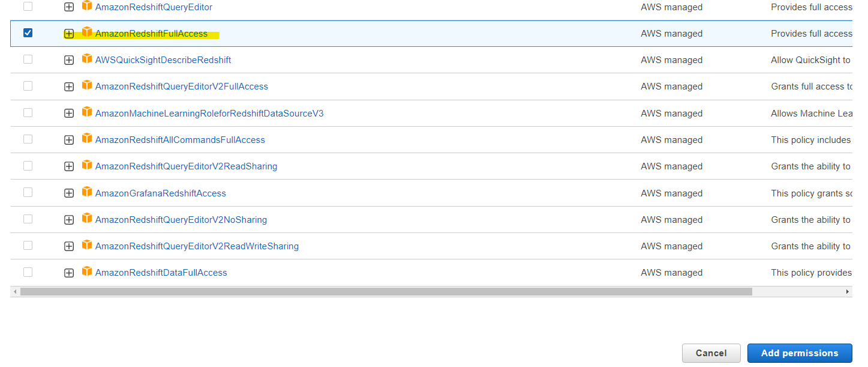Image resolution: width=868 pixels, height=367 pixels.
Task: Click the policy cube icon beside AmazonRedshiftDataFullAccess
Action: tap(87, 271)
